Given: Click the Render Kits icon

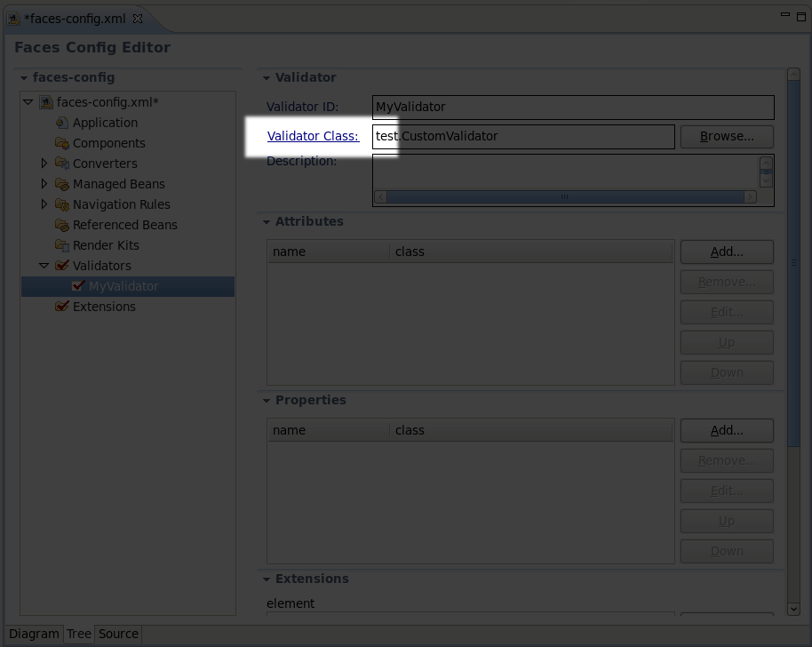Looking at the screenshot, I should 60,245.
